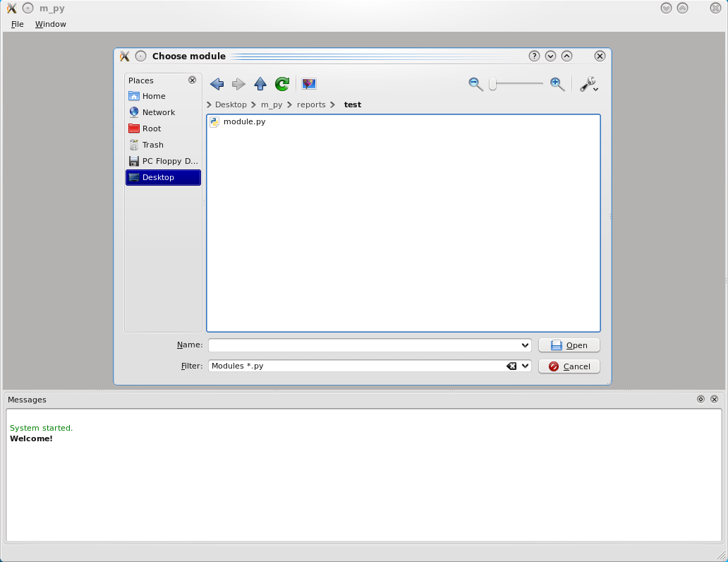Click the Open button
This screenshot has width=728, height=562.
569,345
